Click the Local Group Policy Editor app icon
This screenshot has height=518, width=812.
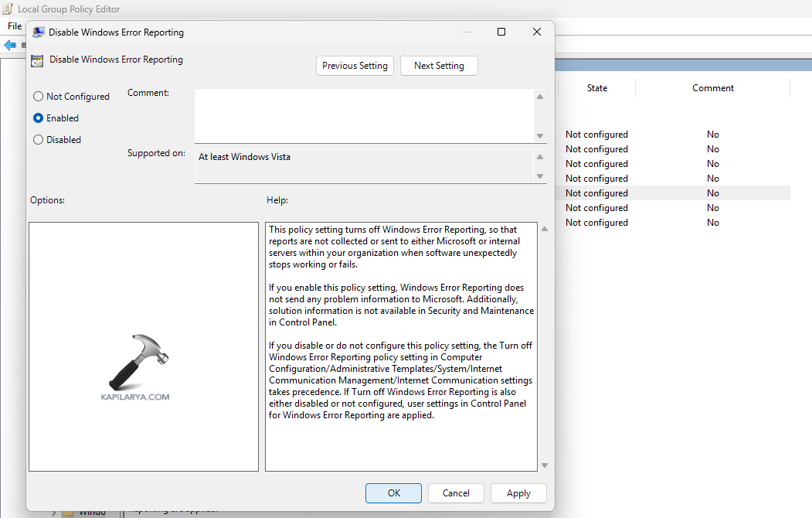(x=8, y=9)
